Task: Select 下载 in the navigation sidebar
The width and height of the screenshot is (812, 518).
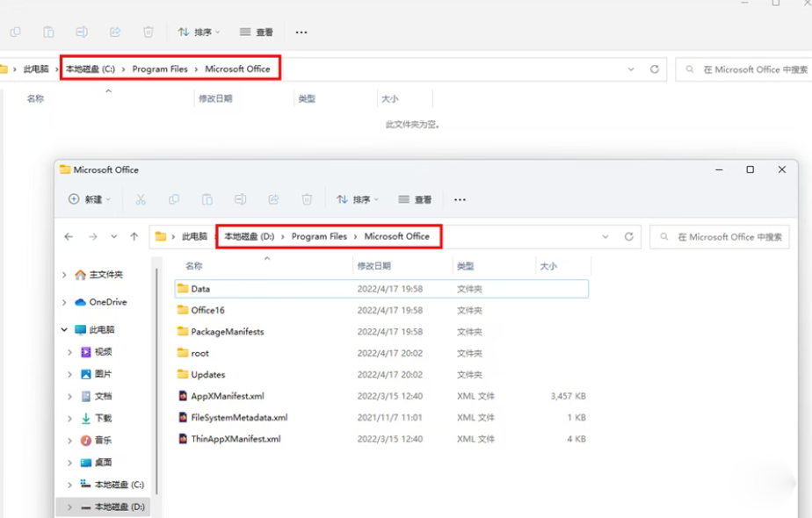Action: (x=103, y=419)
